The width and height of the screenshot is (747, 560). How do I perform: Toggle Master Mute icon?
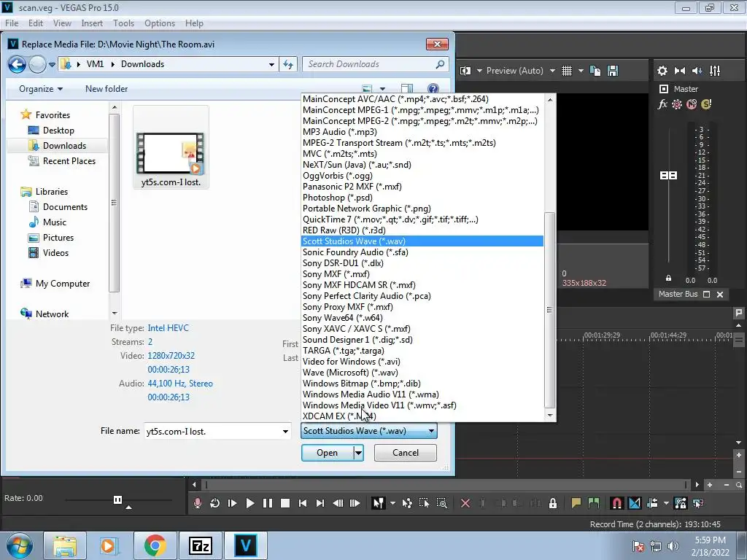pos(692,104)
